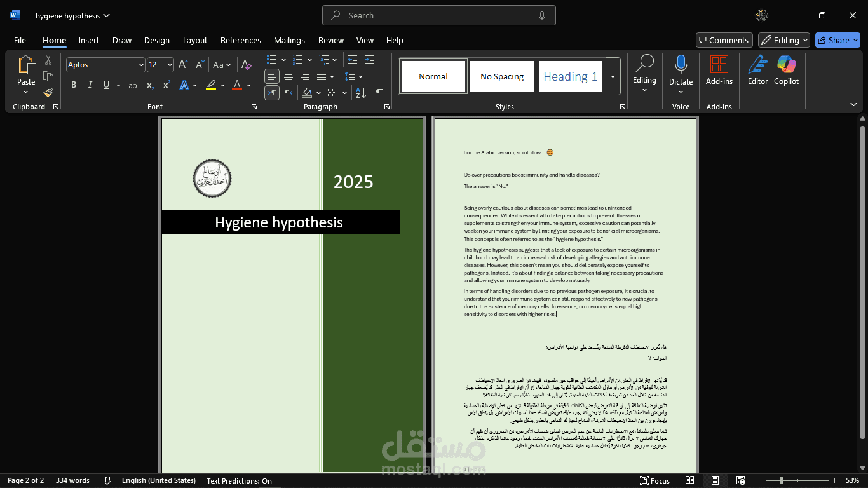Click the Format Painter brush icon
The width and height of the screenshot is (868, 488).
pos(48,93)
